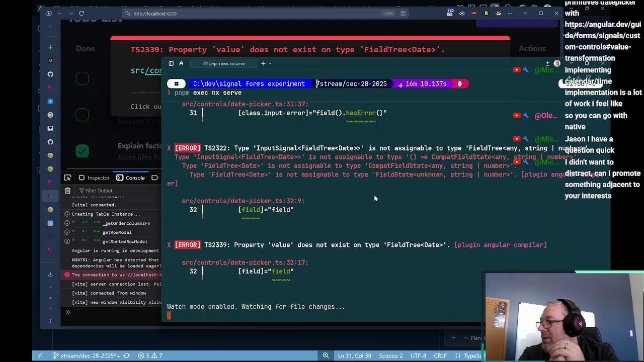The width and height of the screenshot is (644, 362).
Task: Open src/controls/date-picker.ts:32:9 path link
Action: (243, 201)
